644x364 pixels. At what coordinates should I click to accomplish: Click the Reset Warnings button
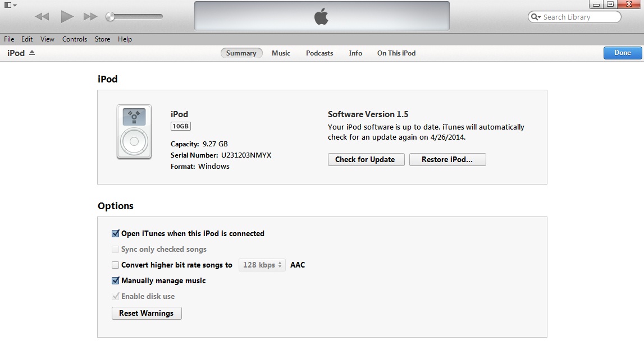pyautogui.click(x=147, y=313)
